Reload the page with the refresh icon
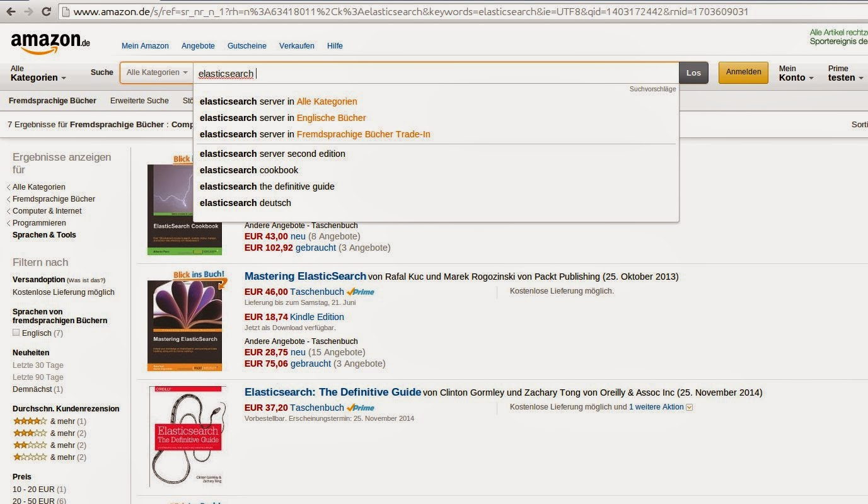This screenshot has height=504, width=868. click(46, 11)
